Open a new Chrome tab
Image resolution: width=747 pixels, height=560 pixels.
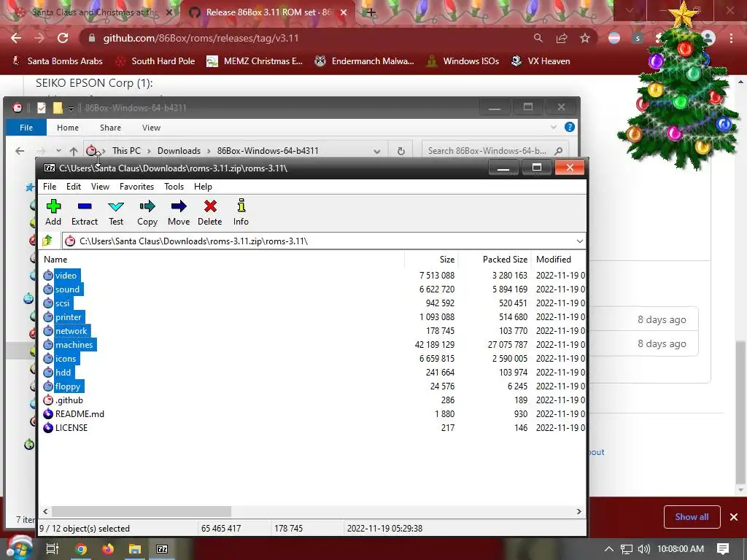tap(371, 12)
